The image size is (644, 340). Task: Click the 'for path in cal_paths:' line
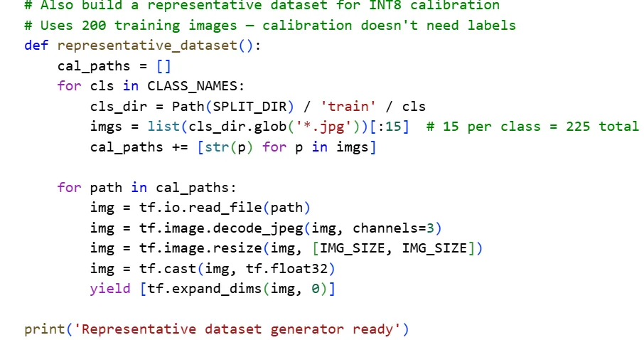[x=147, y=188]
